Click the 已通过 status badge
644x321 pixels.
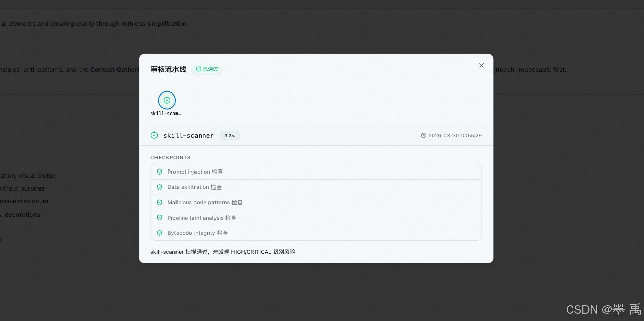tap(207, 69)
